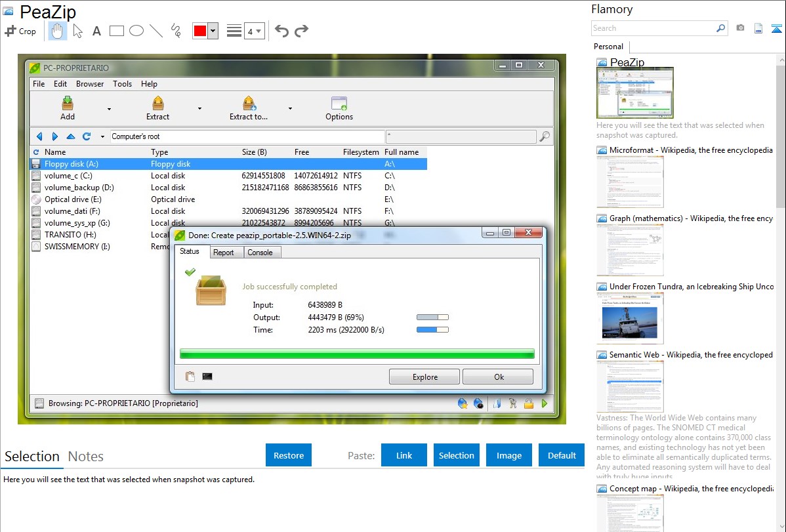This screenshot has height=532, width=786.
Task: Open PeaZip Options toolbar icon
Action: click(339, 103)
